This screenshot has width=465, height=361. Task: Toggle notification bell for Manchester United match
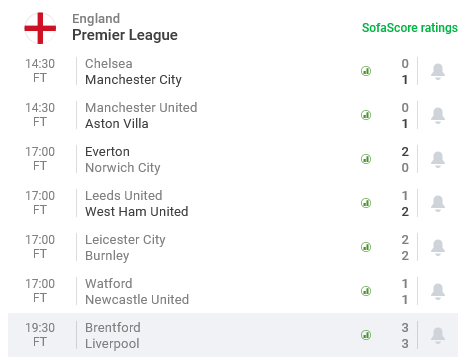(438, 115)
